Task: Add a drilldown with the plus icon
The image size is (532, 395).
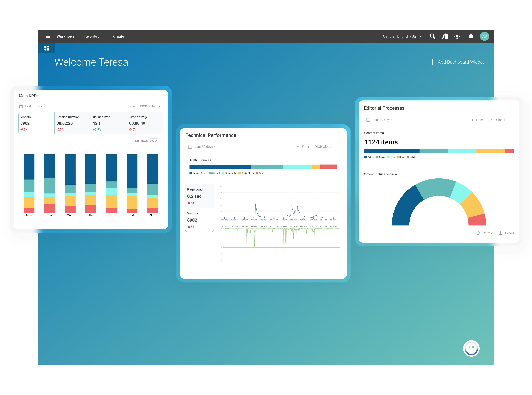Action: 162,141
